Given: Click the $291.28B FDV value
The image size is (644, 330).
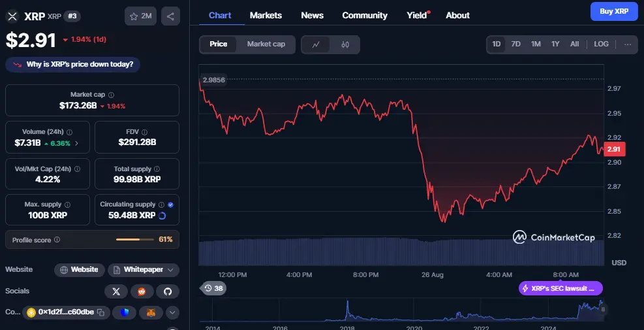Looking at the screenshot, I should (x=137, y=142).
